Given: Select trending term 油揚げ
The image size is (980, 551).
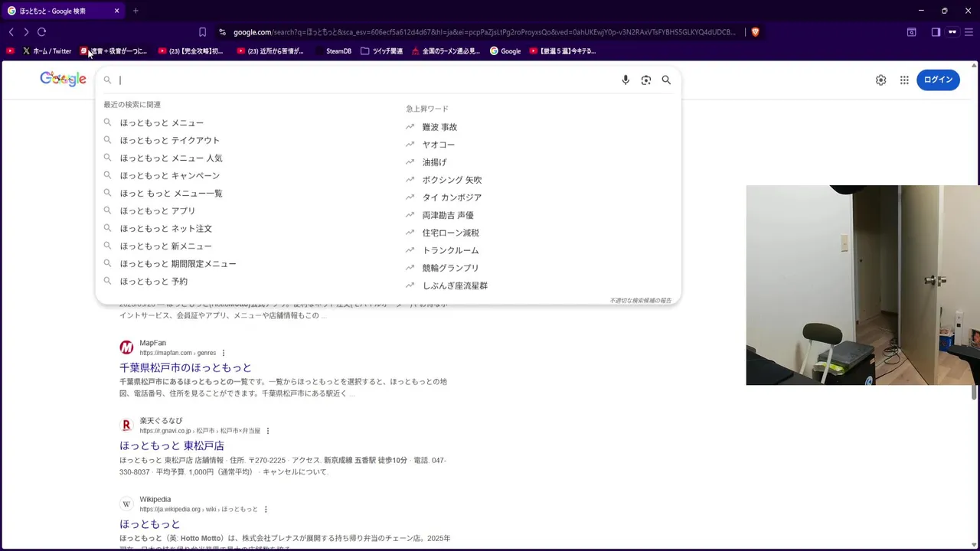Looking at the screenshot, I should pos(434,162).
